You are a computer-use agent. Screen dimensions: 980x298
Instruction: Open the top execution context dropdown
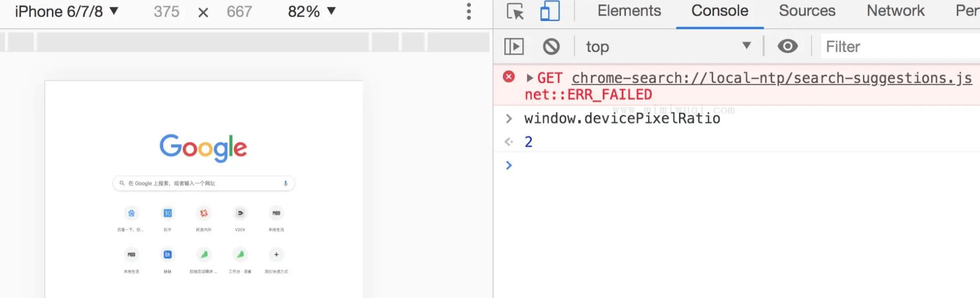[x=669, y=47]
